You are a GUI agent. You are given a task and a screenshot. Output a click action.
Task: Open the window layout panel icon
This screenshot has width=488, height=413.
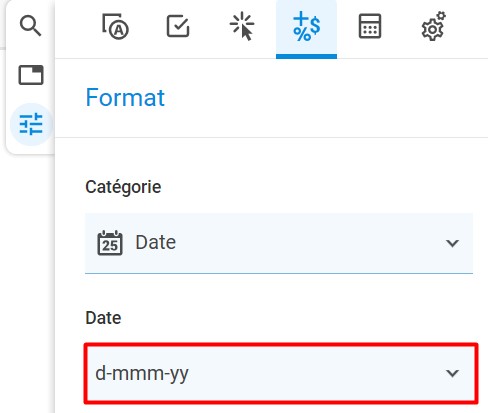pyautogui.click(x=31, y=75)
